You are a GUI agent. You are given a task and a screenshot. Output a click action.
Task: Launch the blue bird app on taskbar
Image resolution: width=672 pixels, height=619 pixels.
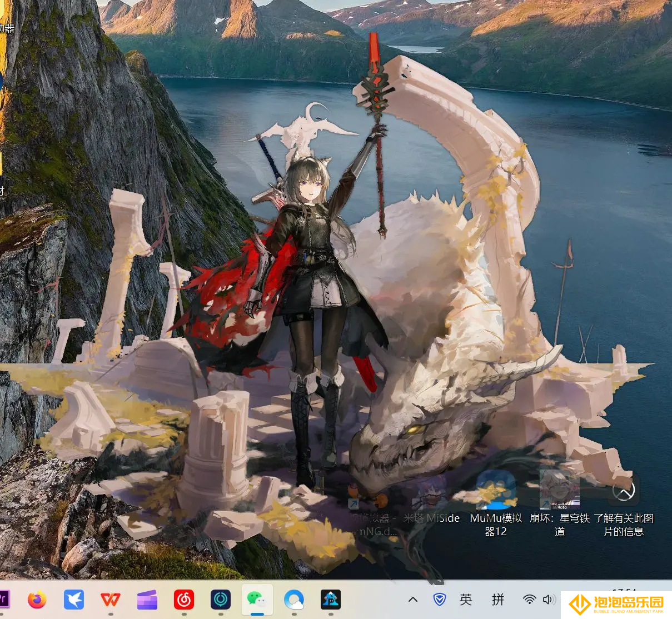click(x=73, y=600)
